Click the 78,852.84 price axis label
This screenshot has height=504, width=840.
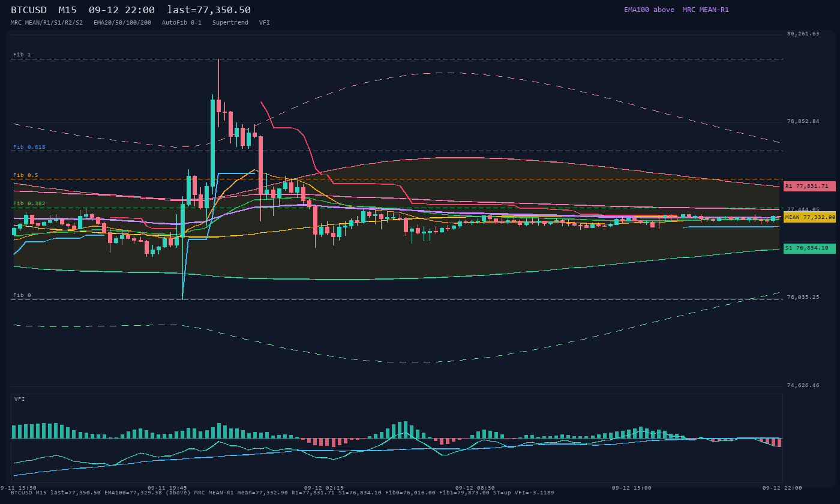click(x=803, y=121)
